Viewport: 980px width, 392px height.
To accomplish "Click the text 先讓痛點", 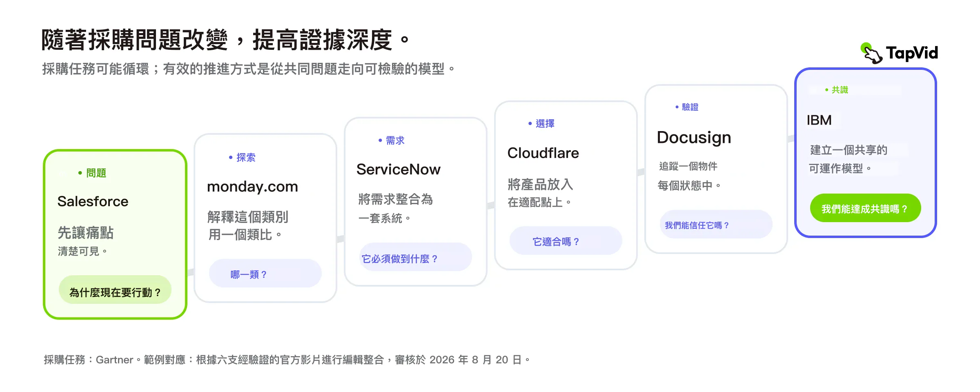I will pos(85,233).
